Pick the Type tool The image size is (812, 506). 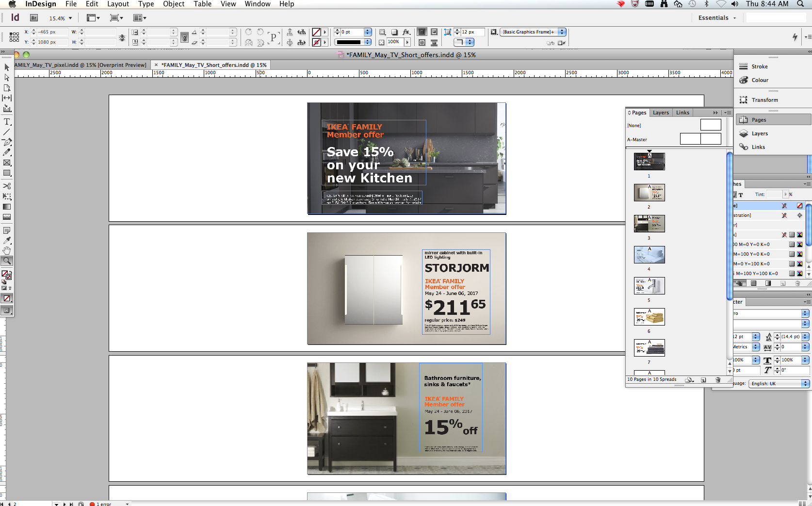coord(7,122)
